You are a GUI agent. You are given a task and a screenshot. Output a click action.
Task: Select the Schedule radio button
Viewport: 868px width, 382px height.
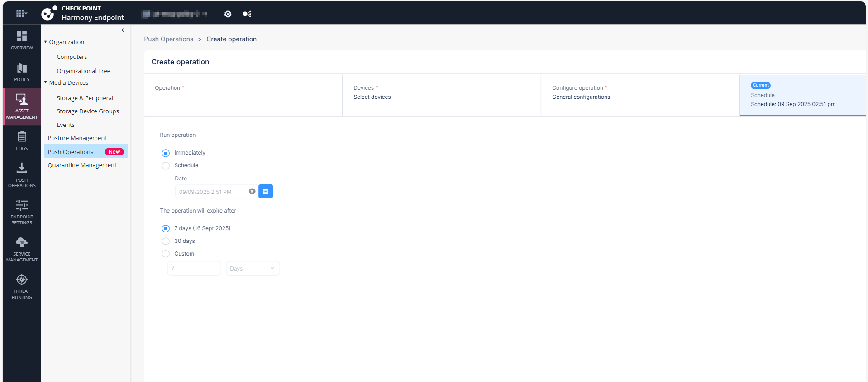coord(166,166)
